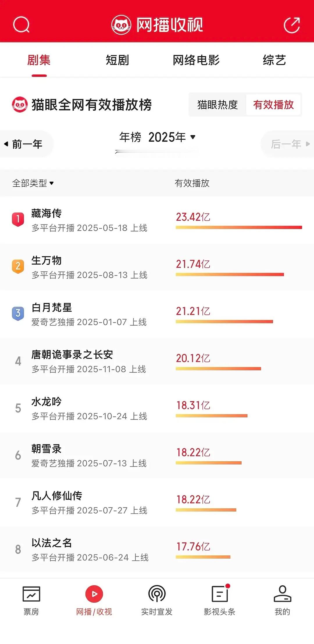Open the 网播/收视 play icon
Viewport: 314px width, 644px height.
pyautogui.click(x=94, y=594)
